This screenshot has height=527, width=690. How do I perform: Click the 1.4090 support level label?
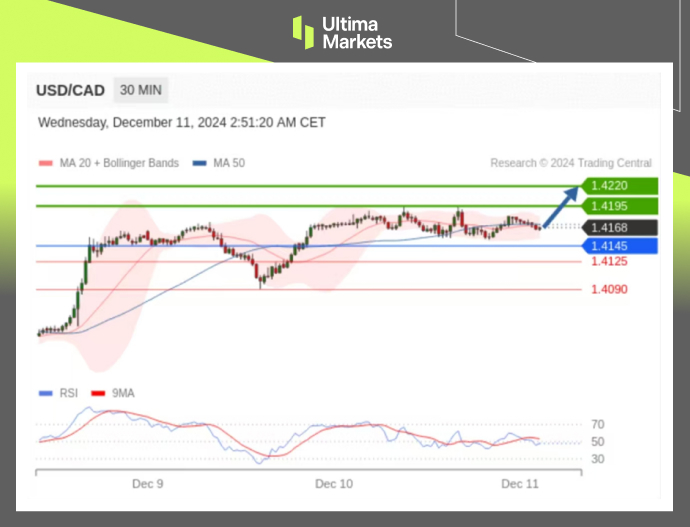pyautogui.click(x=609, y=290)
